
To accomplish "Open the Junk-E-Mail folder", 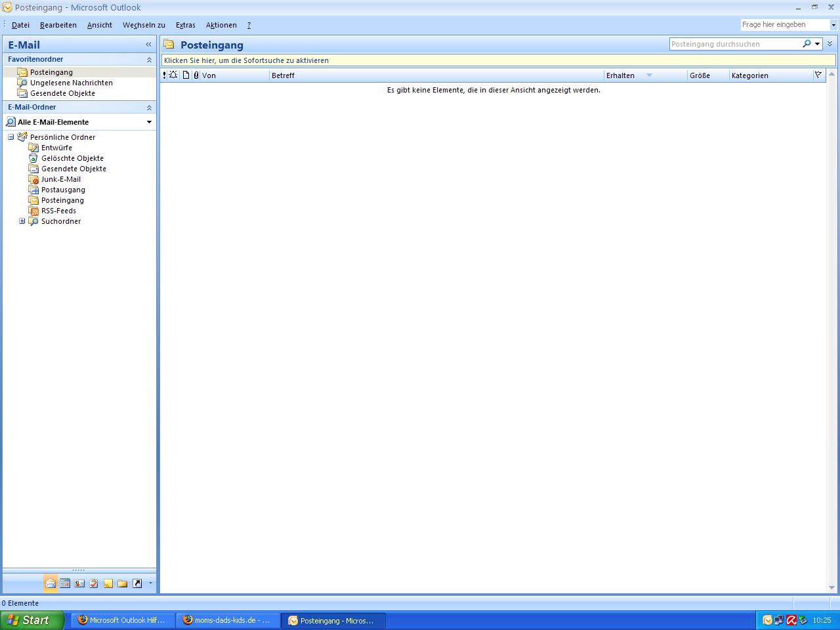I will [61, 179].
